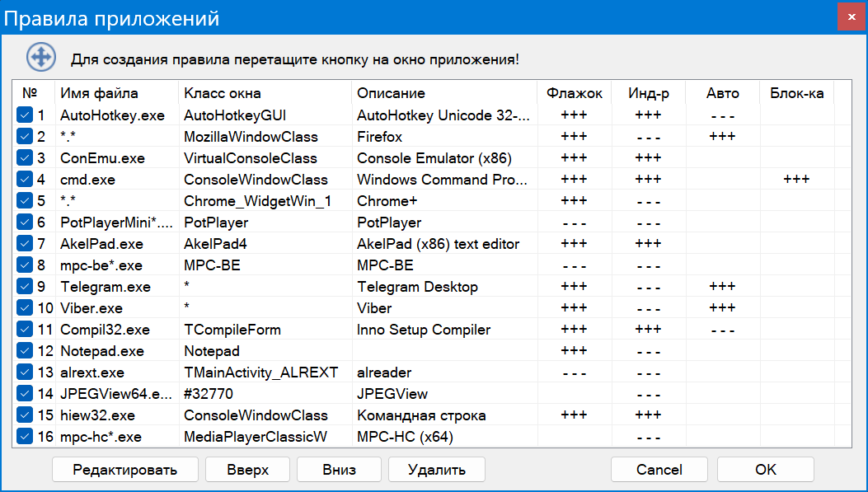Click Console Emulator (x86) description
The image size is (868, 492).
[x=434, y=158]
